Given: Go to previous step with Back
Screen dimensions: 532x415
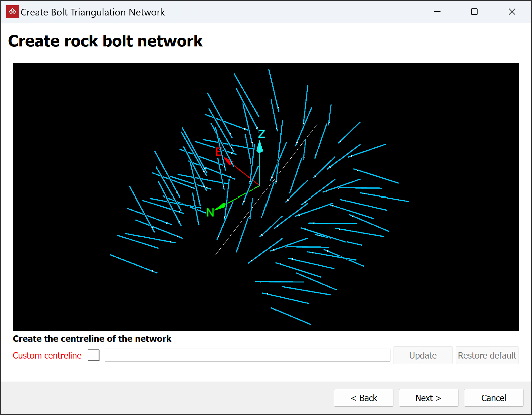Looking at the screenshot, I should point(363,398).
